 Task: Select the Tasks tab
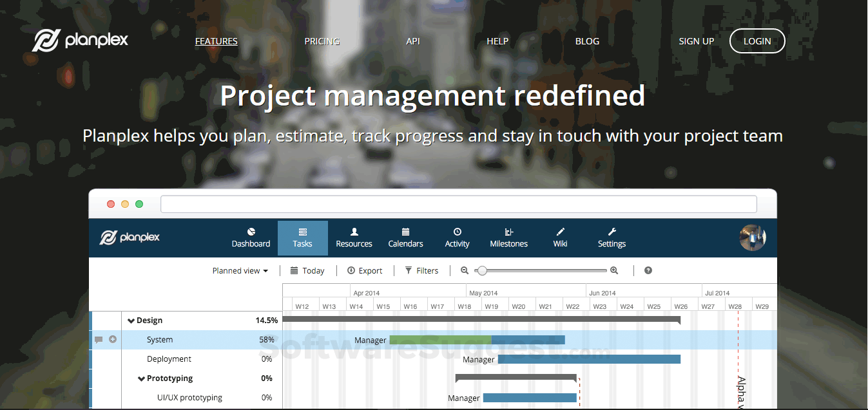tap(302, 238)
